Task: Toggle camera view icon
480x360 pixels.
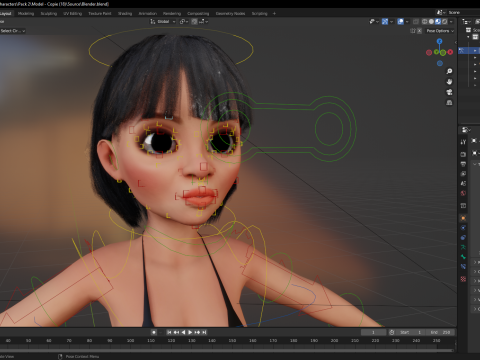Action: click(449, 92)
